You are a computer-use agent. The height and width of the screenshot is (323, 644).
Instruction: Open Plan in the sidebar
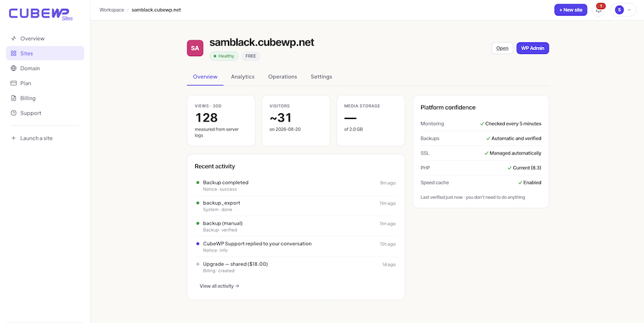point(45,83)
